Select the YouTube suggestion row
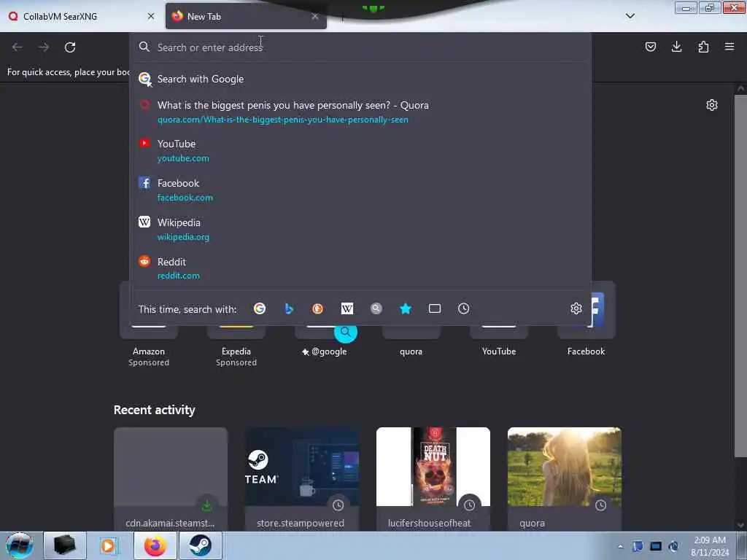747x560 pixels. [x=360, y=150]
